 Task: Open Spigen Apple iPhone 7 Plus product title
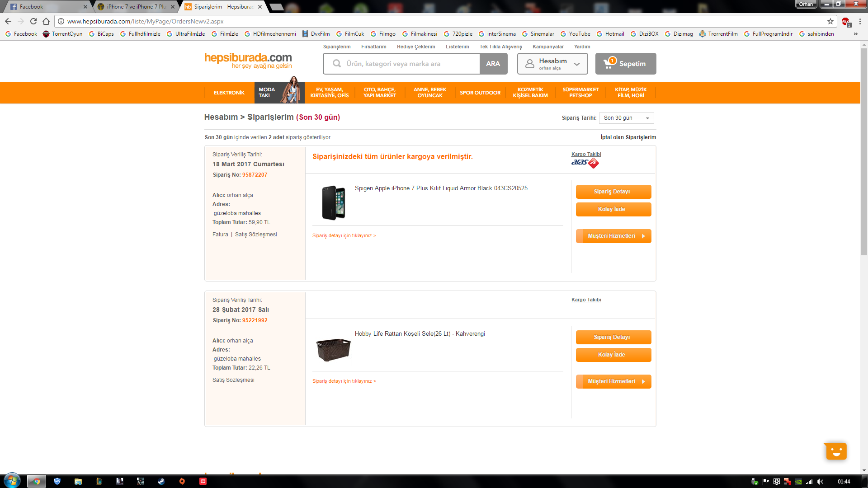coord(441,188)
